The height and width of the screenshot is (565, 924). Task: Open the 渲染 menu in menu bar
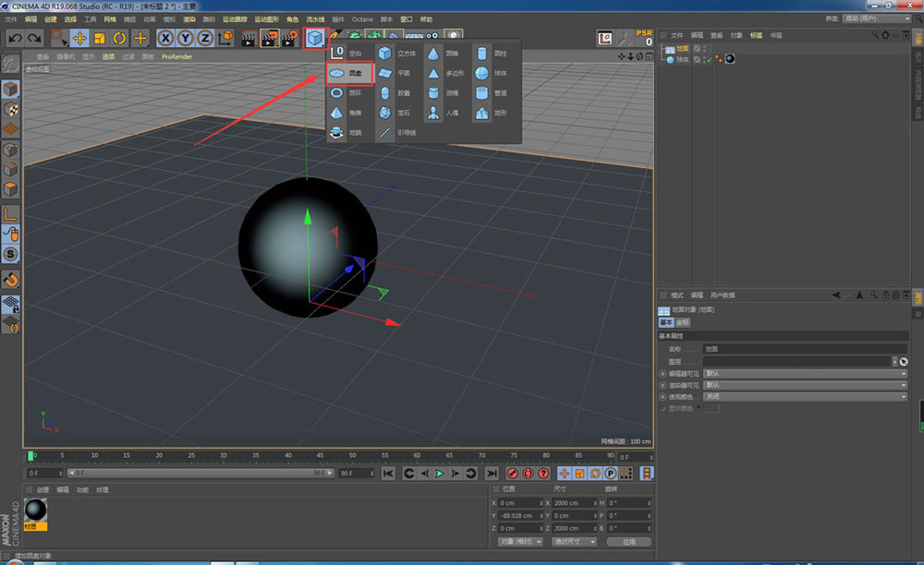point(189,18)
